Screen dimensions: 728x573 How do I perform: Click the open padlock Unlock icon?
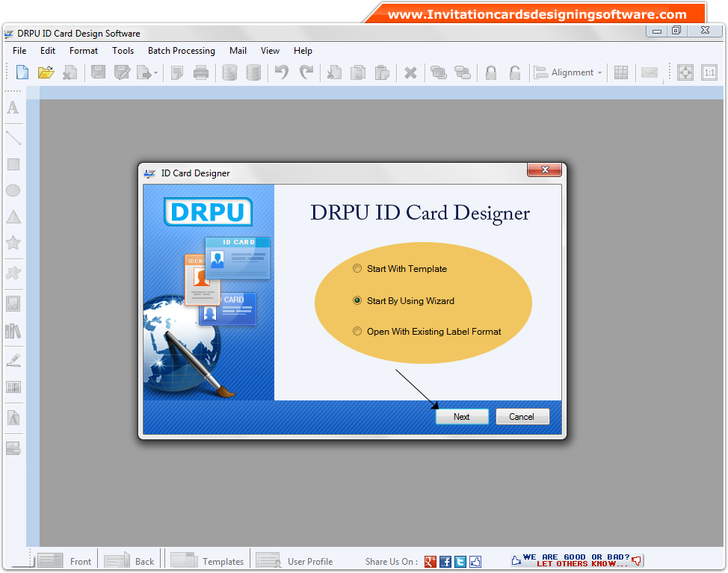pos(514,72)
